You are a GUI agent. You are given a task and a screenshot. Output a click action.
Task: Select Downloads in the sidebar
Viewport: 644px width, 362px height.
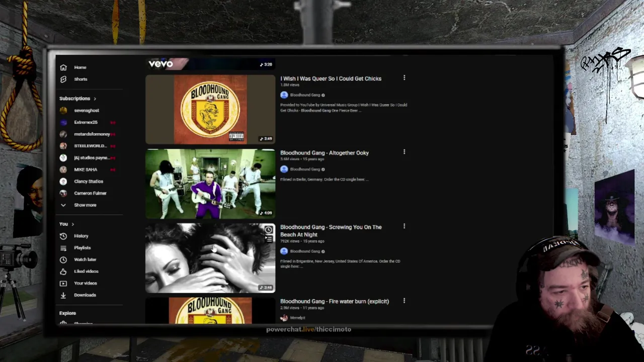tap(85, 295)
